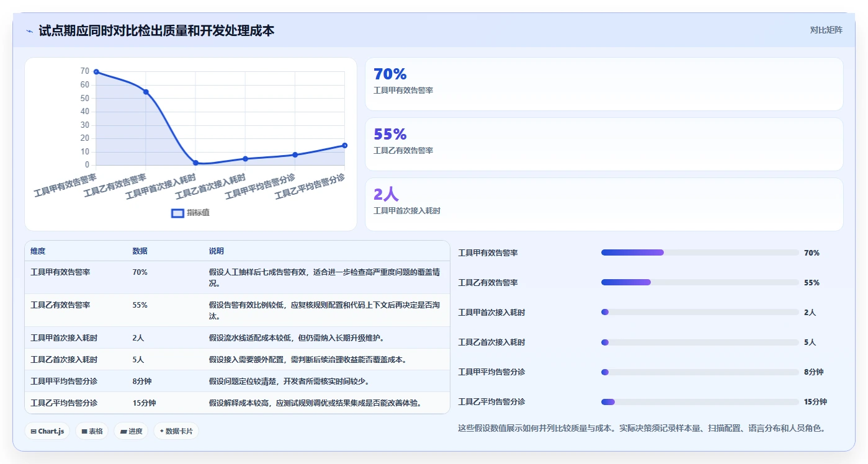Click the 8分钟 cell in the table
The height and width of the screenshot is (464, 868).
tap(142, 381)
